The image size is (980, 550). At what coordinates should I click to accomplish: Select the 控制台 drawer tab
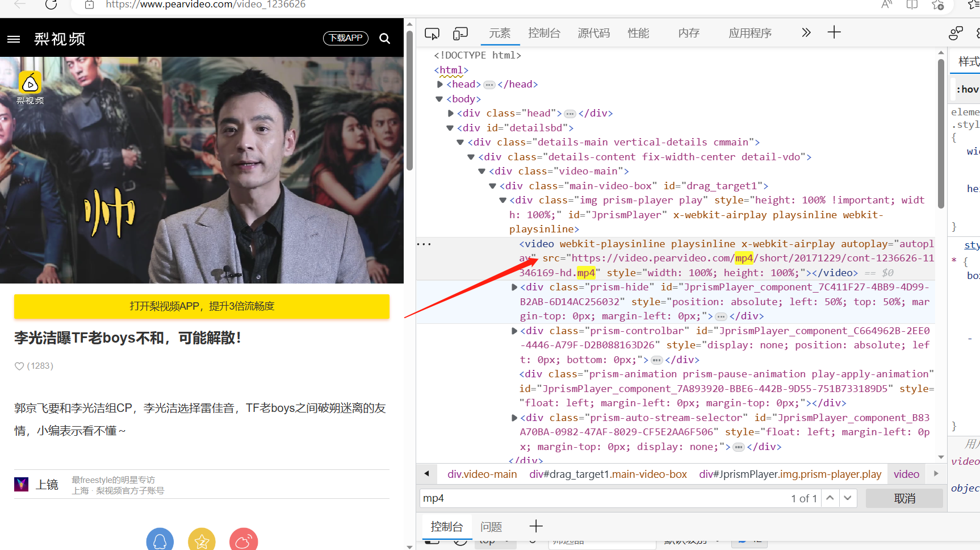pos(447,527)
